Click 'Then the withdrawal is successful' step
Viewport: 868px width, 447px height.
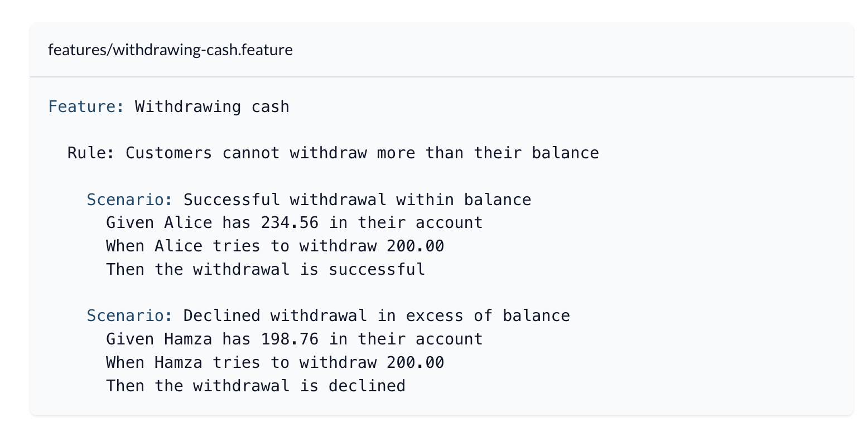(266, 270)
